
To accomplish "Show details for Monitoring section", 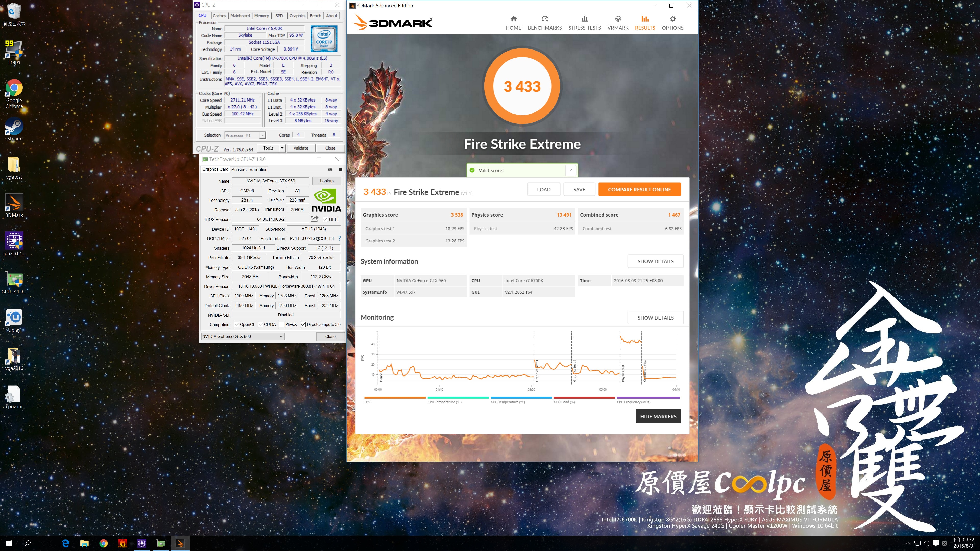I will tap(655, 318).
